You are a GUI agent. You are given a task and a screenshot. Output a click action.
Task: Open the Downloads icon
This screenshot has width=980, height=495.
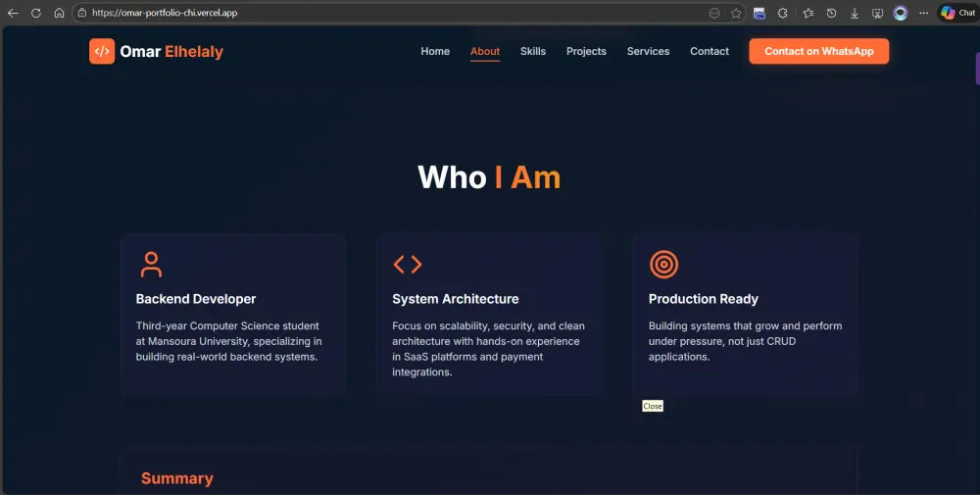(x=855, y=13)
